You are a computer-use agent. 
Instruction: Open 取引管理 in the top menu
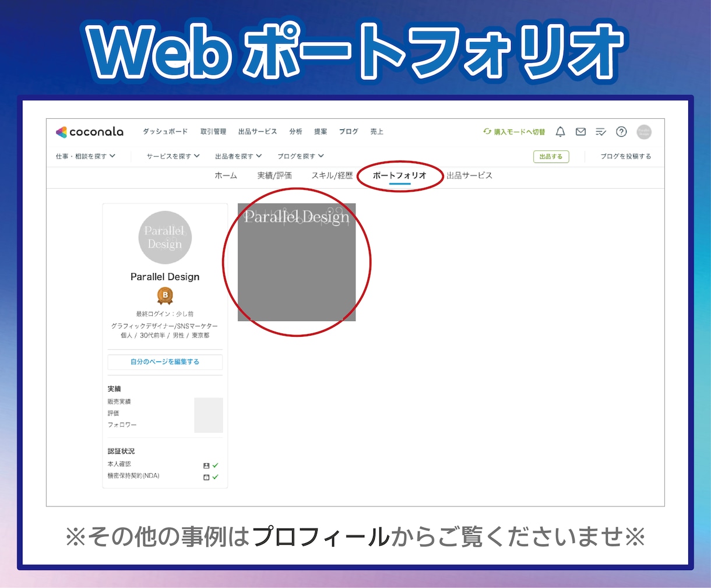tap(213, 132)
